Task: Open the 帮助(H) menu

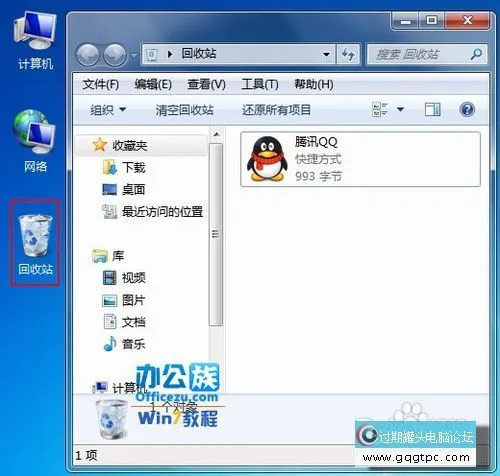Action: [313, 84]
